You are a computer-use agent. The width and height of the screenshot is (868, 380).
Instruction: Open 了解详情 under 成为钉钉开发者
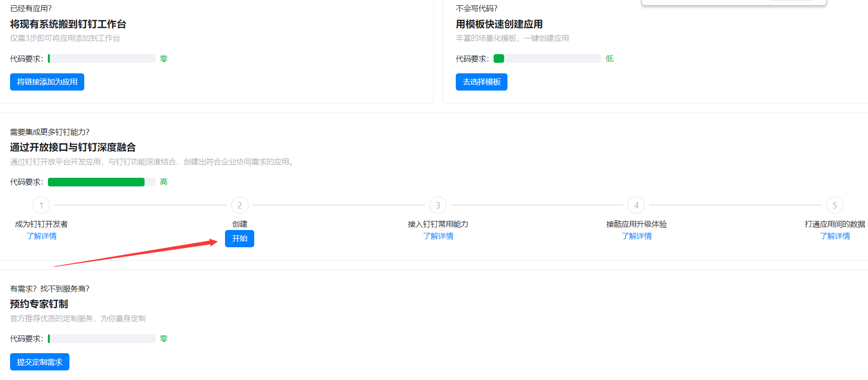pyautogui.click(x=42, y=236)
